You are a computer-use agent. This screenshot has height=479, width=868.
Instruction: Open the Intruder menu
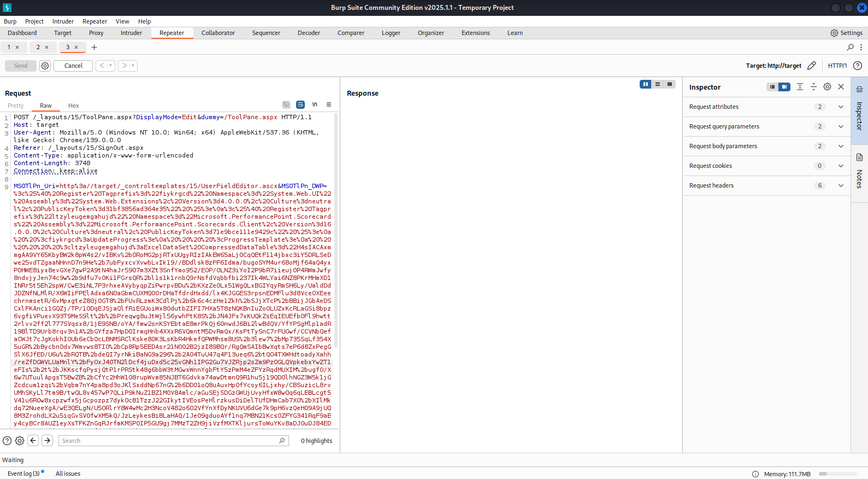63,21
